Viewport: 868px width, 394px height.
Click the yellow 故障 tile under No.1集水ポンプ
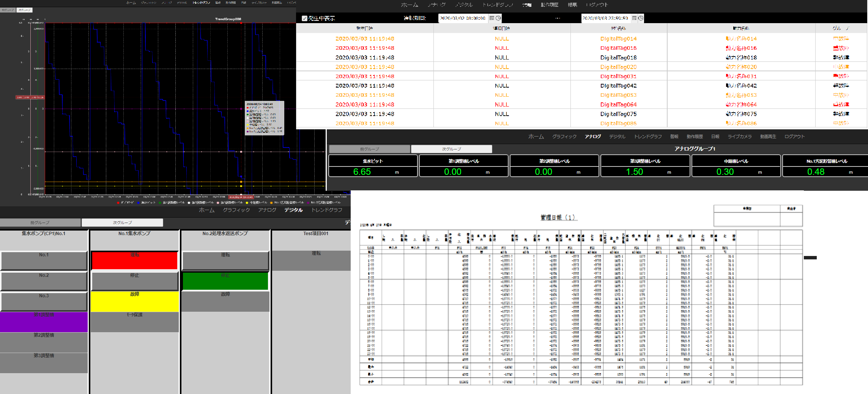pos(134,301)
